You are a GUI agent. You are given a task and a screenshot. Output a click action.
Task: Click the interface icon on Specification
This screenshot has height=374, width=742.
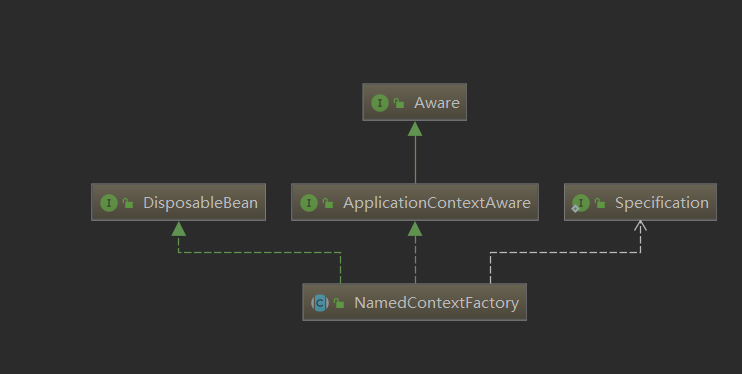[581, 203]
